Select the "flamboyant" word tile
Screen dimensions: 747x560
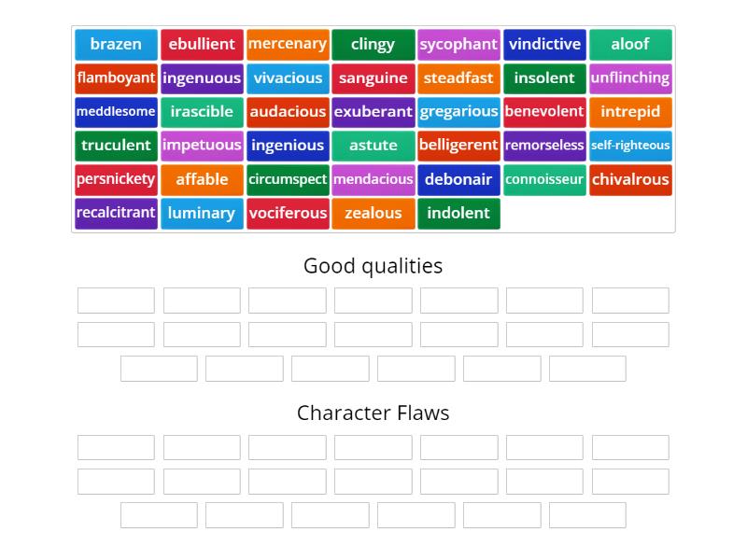pyautogui.click(x=116, y=78)
